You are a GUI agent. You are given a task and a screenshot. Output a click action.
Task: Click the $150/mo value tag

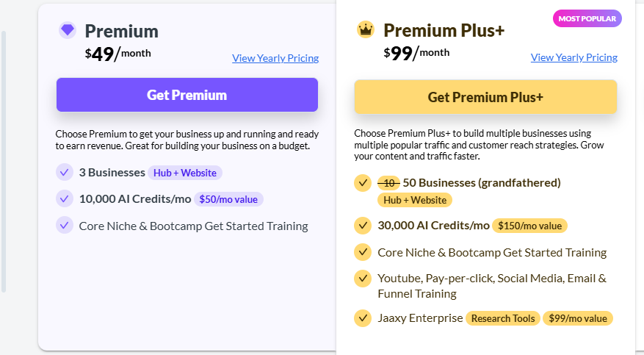click(529, 226)
